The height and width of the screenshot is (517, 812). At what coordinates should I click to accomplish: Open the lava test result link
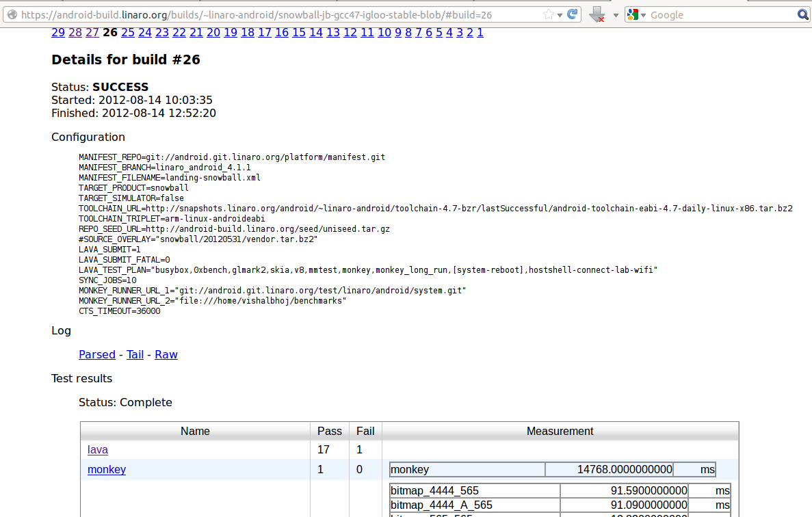pos(98,449)
